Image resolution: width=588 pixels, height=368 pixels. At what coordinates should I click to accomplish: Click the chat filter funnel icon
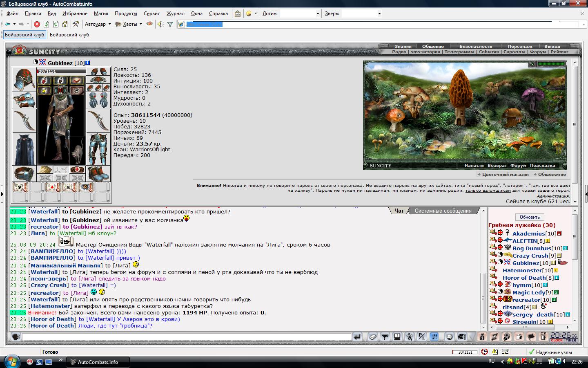click(x=385, y=337)
